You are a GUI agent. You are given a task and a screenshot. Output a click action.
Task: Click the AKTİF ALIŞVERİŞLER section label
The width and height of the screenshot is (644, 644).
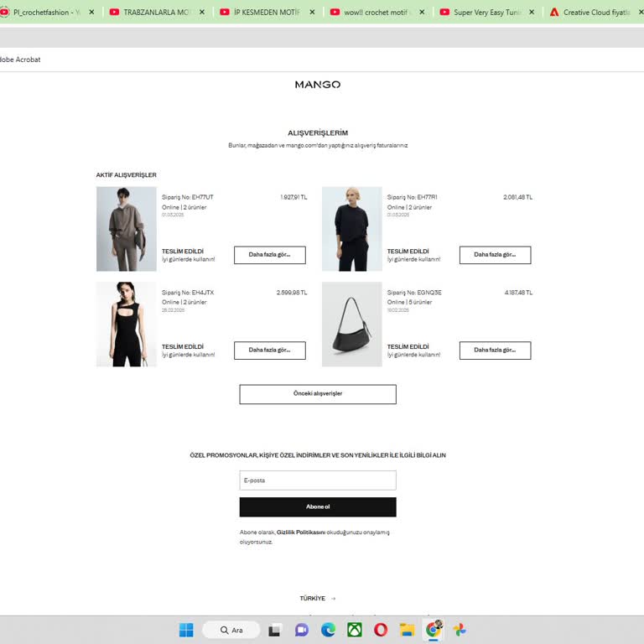(126, 175)
